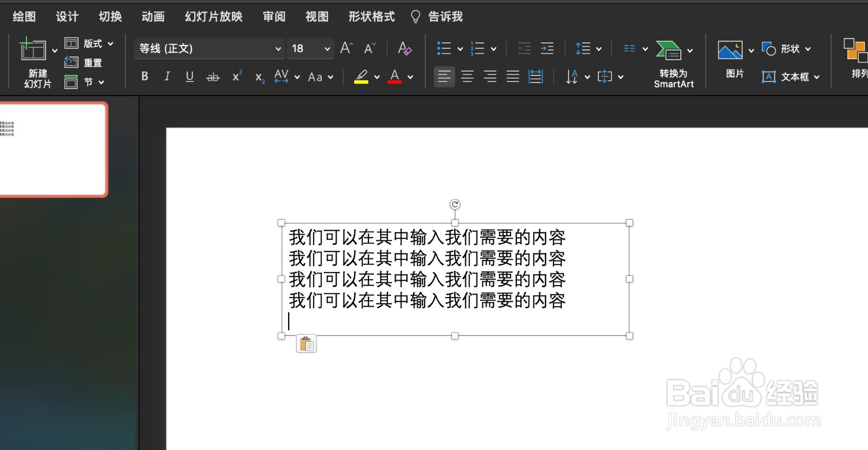Clear all formatting with the eraser A icon
This screenshot has height=450, width=868.
point(405,48)
